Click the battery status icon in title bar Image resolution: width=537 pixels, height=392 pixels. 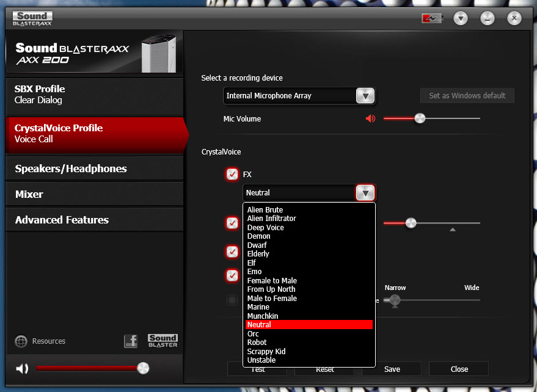pos(431,18)
